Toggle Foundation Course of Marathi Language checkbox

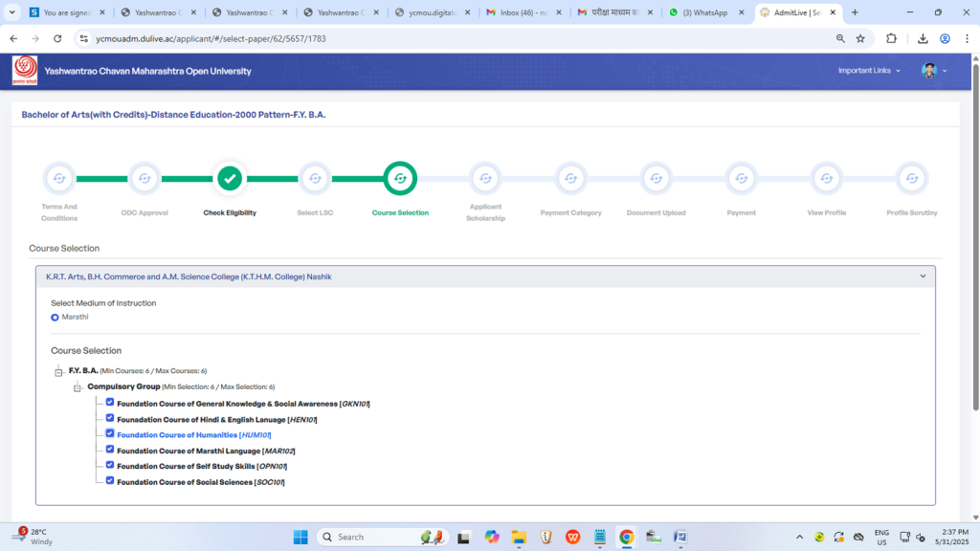point(110,449)
